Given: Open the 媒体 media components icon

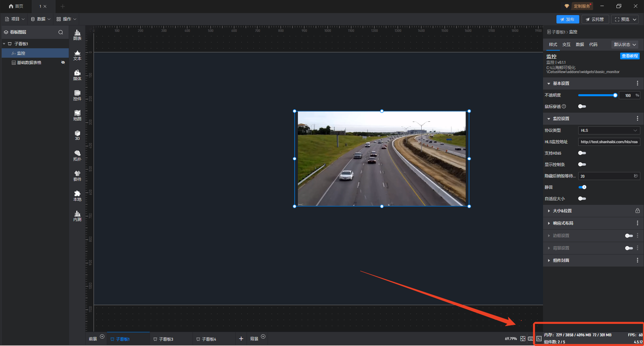Looking at the screenshot, I should [x=77, y=75].
